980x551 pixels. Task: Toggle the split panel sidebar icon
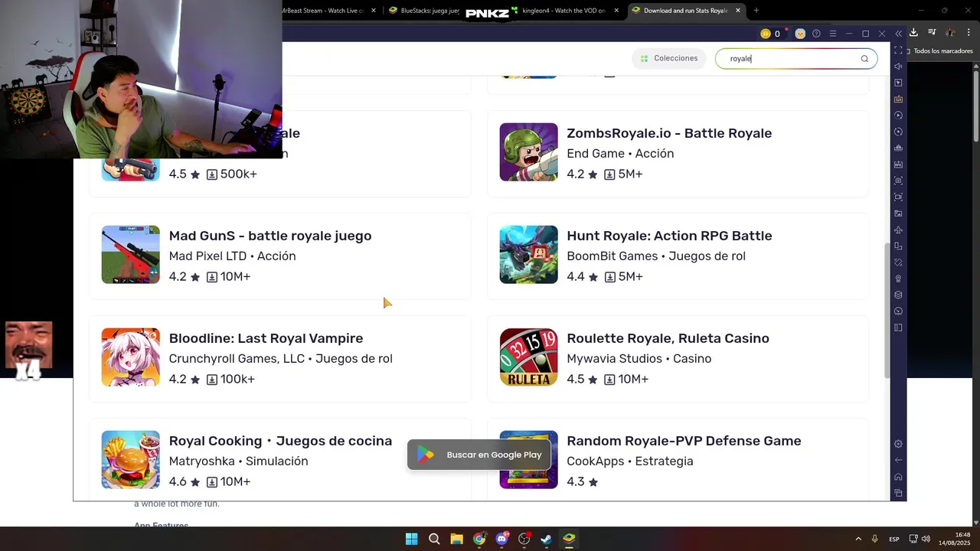point(898,328)
